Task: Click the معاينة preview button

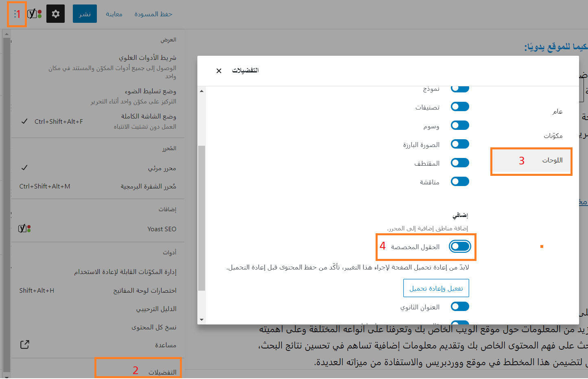Action: coord(114,14)
